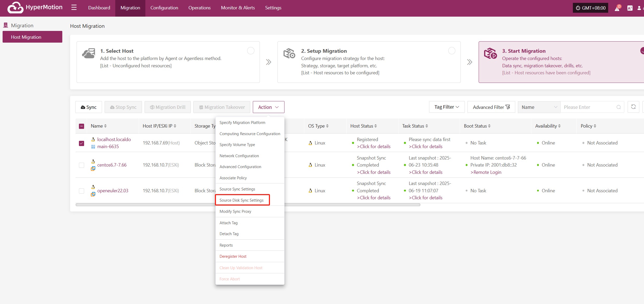Select Network Configuration menu entry

pos(239,156)
